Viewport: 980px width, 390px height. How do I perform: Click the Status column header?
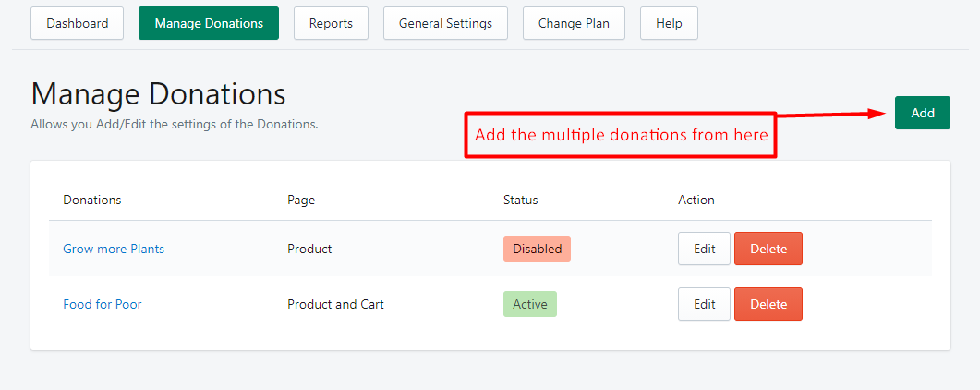520,200
